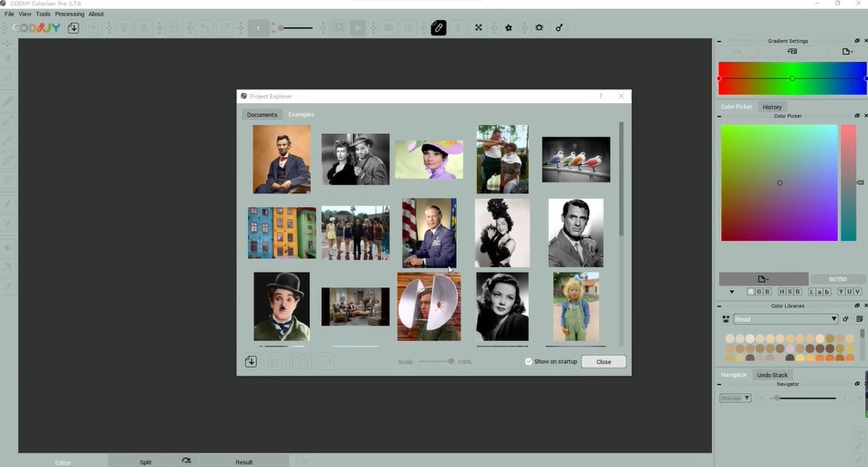Click the star icon in top toolbar
This screenshot has width=868, height=467.
pos(509,28)
